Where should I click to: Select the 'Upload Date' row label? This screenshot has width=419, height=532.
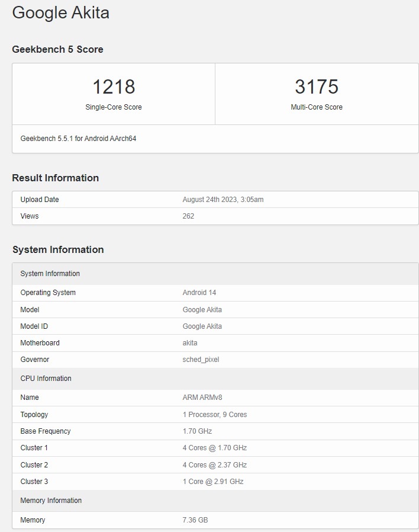(40, 200)
